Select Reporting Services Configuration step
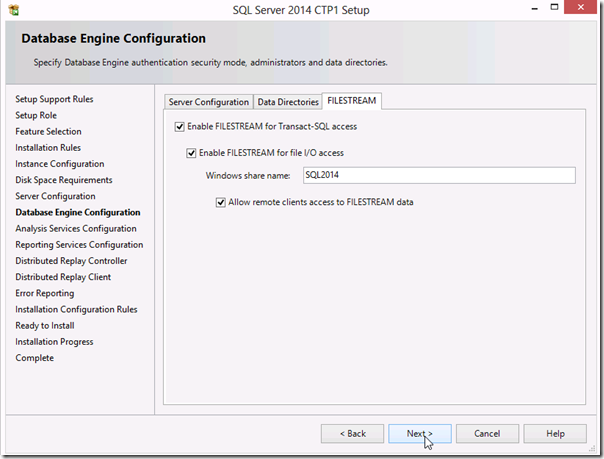 [x=79, y=245]
